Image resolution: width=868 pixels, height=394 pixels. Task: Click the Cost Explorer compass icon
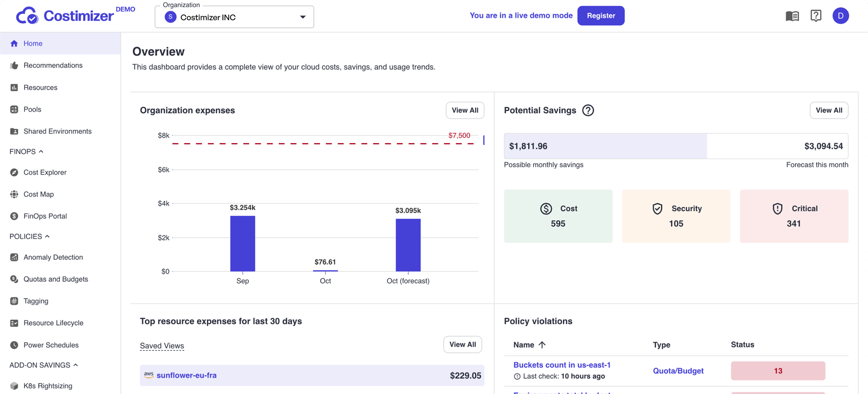[x=14, y=172]
